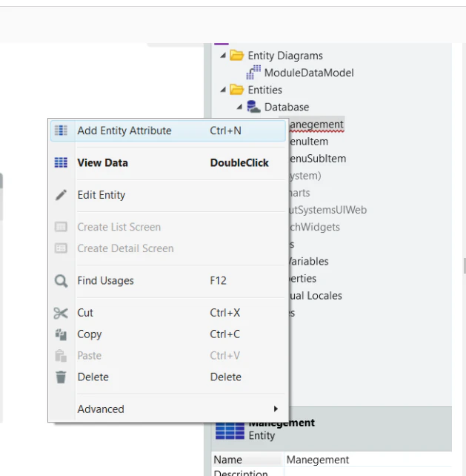
Task: Click the scissors icon for Cut
Action: click(x=61, y=313)
